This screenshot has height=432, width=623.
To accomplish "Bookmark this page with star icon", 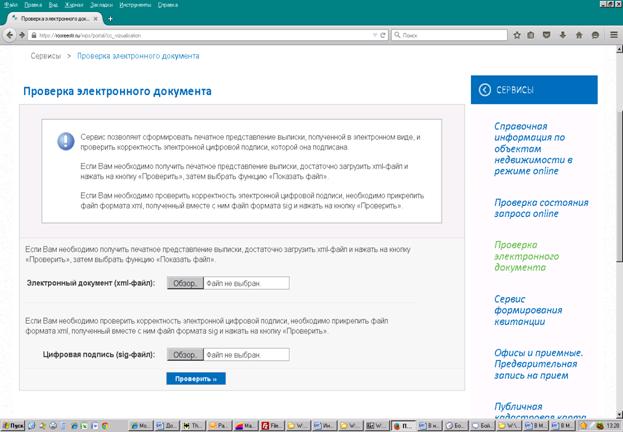I will tap(517, 34).
